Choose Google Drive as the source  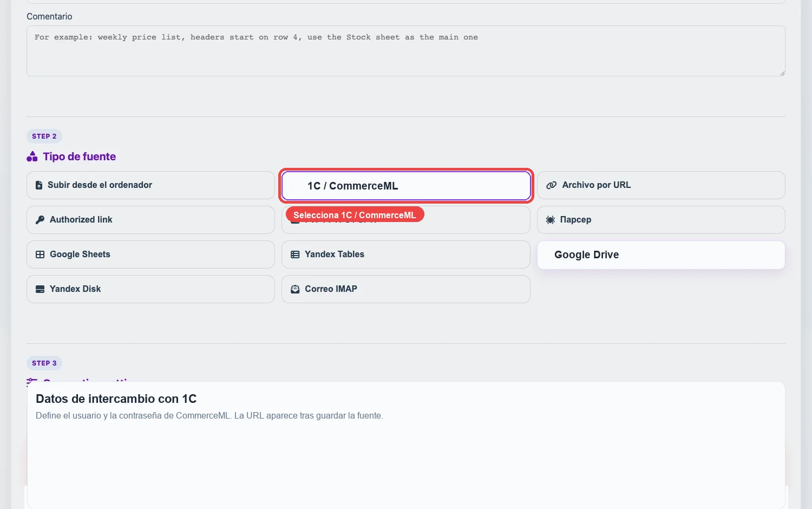pyautogui.click(x=661, y=255)
